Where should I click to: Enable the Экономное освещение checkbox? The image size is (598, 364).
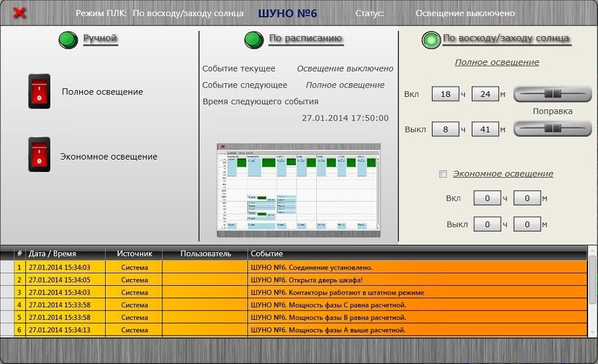tap(443, 175)
